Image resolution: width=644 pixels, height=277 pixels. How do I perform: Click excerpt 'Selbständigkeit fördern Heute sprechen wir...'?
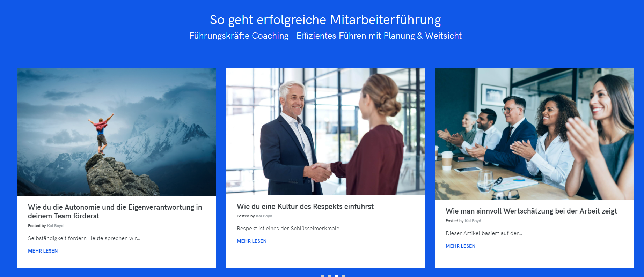84,238
